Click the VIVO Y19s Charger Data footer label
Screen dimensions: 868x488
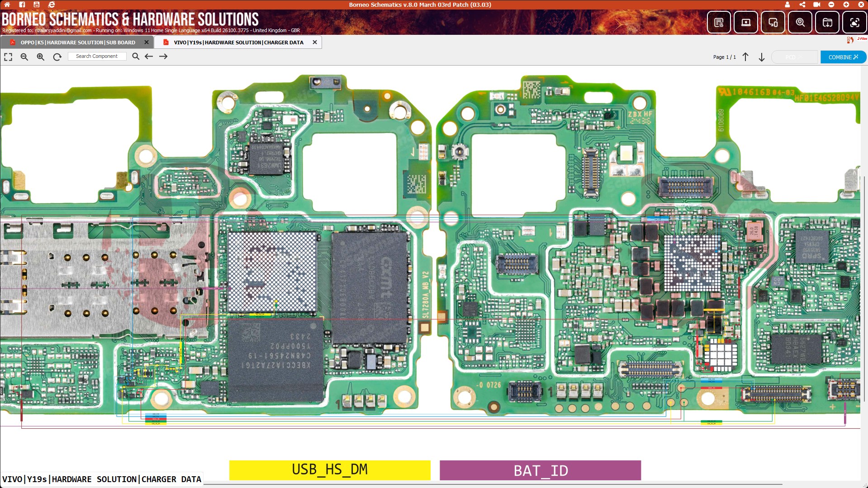click(102, 479)
